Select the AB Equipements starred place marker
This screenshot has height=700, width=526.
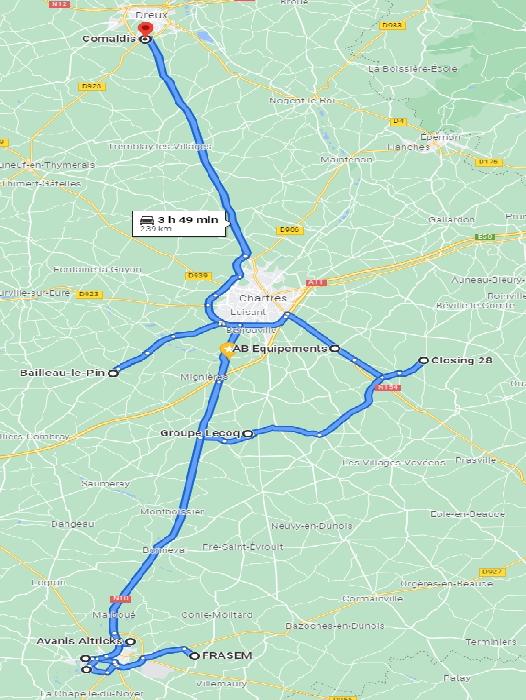point(227,350)
